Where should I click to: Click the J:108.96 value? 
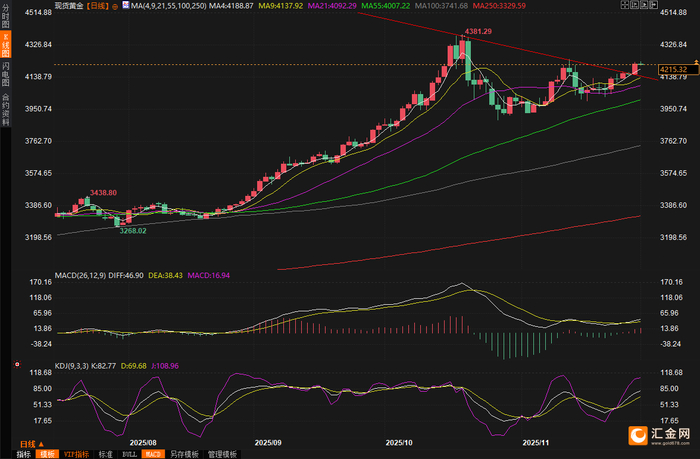pyautogui.click(x=165, y=366)
